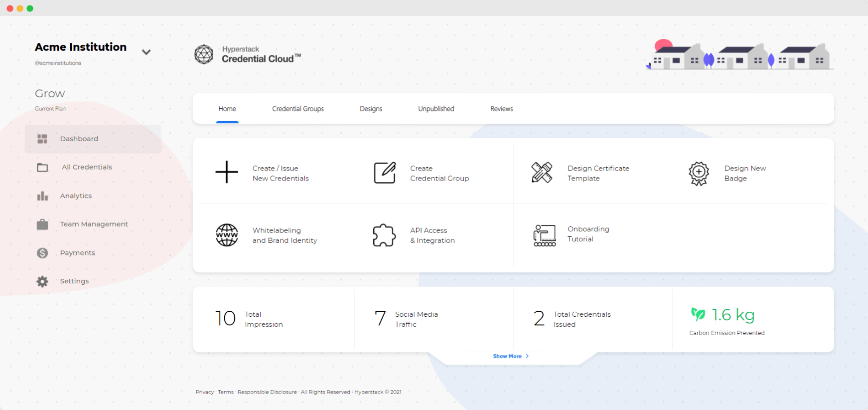Click the ruler and pencil template icon
The image size is (868, 410).
click(x=542, y=173)
